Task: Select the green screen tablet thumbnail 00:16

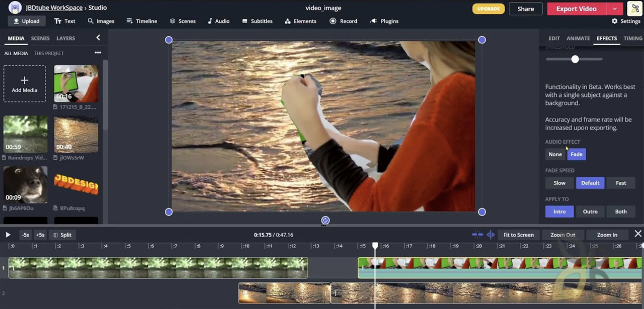Action: 76,83
